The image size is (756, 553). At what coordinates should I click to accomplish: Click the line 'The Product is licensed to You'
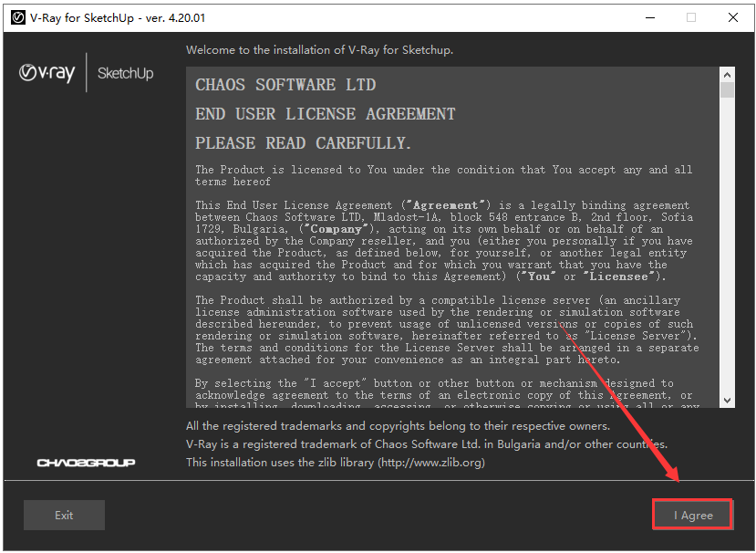pyautogui.click(x=443, y=175)
